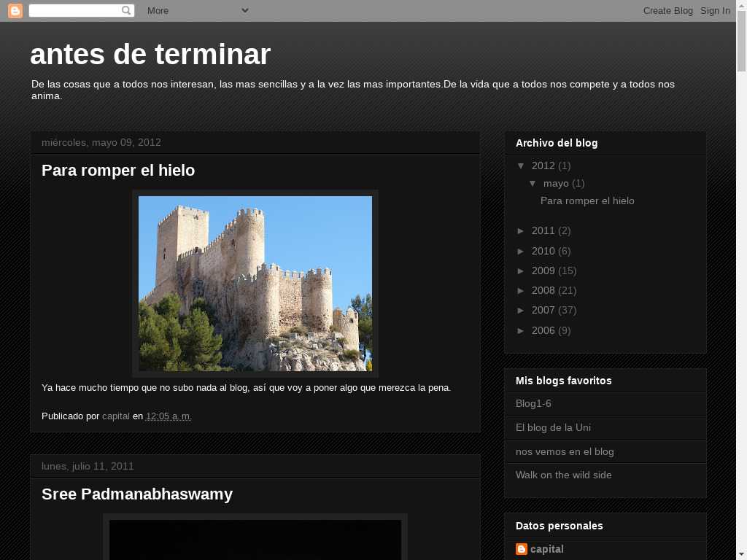
Task: Expand the 2006 archive arrow
Action: pos(522,330)
